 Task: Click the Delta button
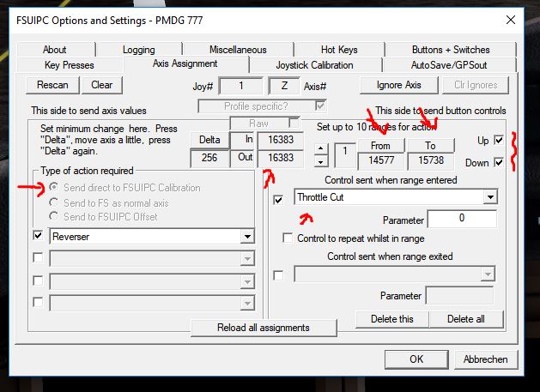(x=209, y=140)
